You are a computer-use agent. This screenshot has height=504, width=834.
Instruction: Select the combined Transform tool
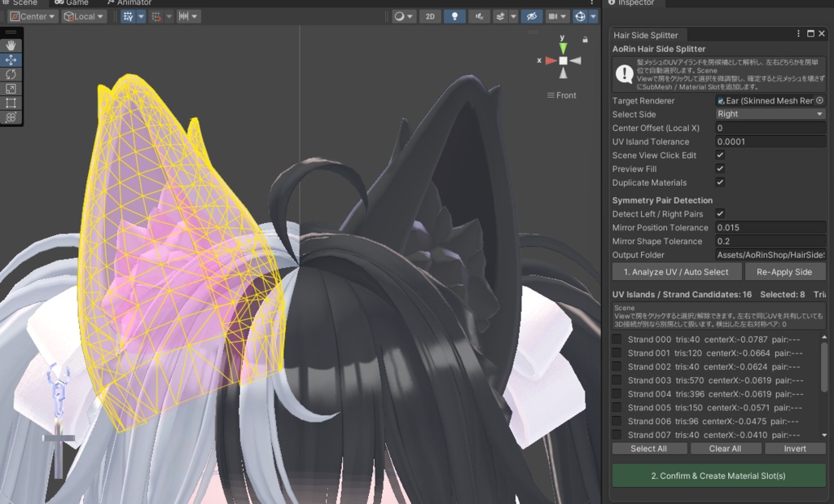pos(11,117)
